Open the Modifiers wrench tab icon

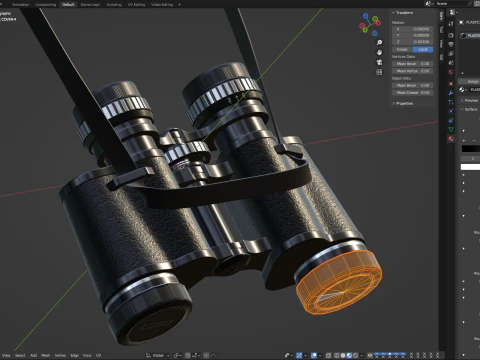pos(451,93)
